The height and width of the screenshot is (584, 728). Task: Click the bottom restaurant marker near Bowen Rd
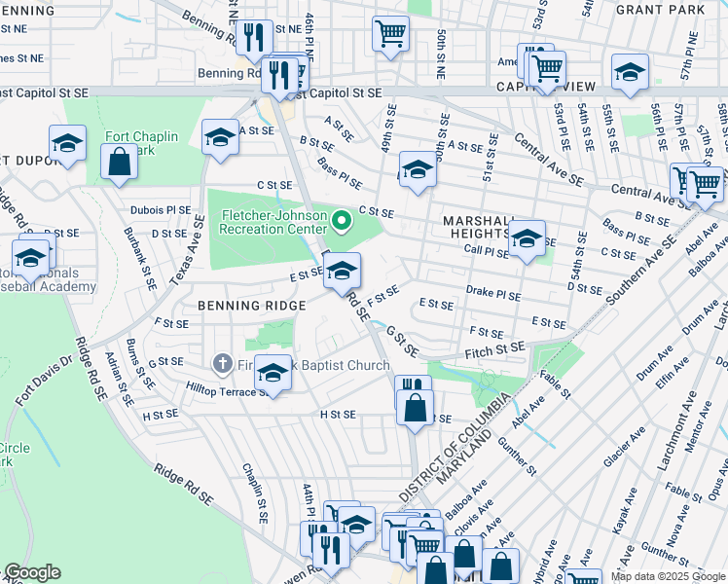[331, 553]
